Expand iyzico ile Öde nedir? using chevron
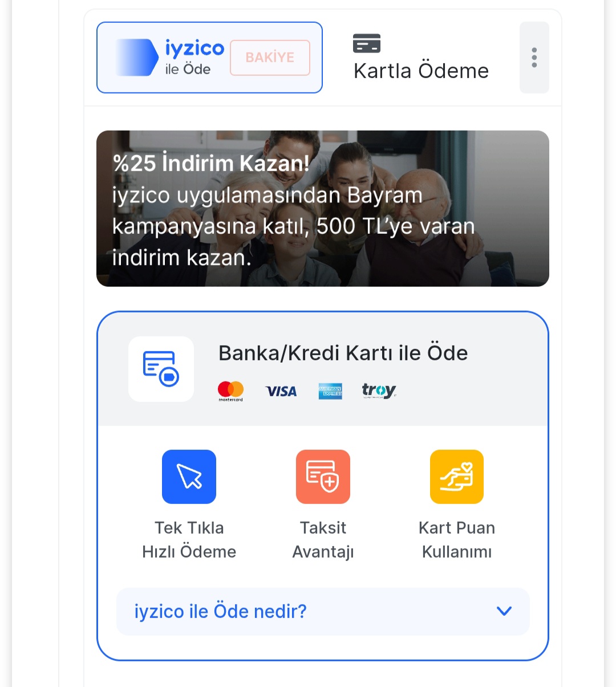The height and width of the screenshot is (687, 616). [504, 611]
